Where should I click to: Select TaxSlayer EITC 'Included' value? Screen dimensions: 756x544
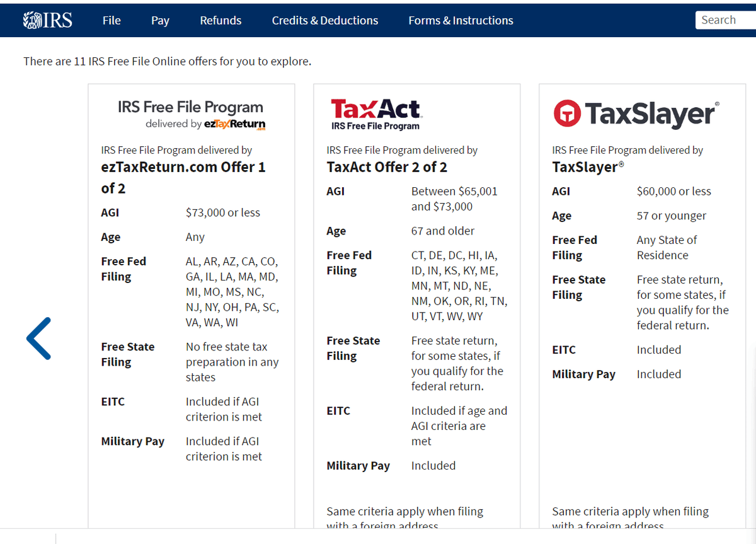click(659, 350)
